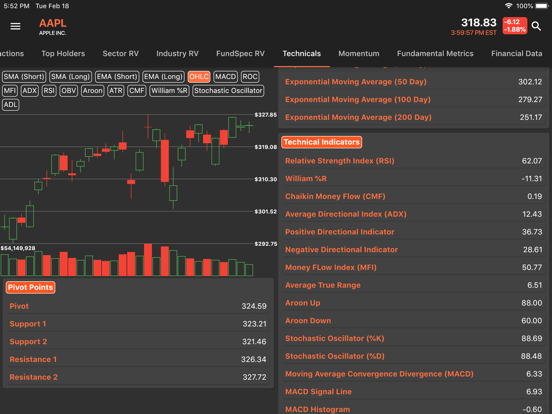Enable the RSI chart indicator

pyautogui.click(x=49, y=91)
